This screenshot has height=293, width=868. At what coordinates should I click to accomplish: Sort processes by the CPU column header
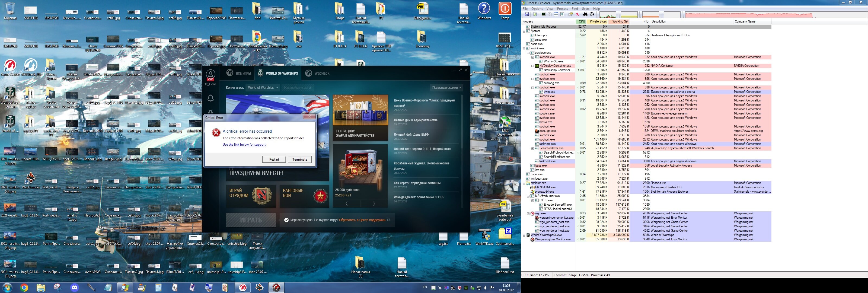pyautogui.click(x=581, y=22)
